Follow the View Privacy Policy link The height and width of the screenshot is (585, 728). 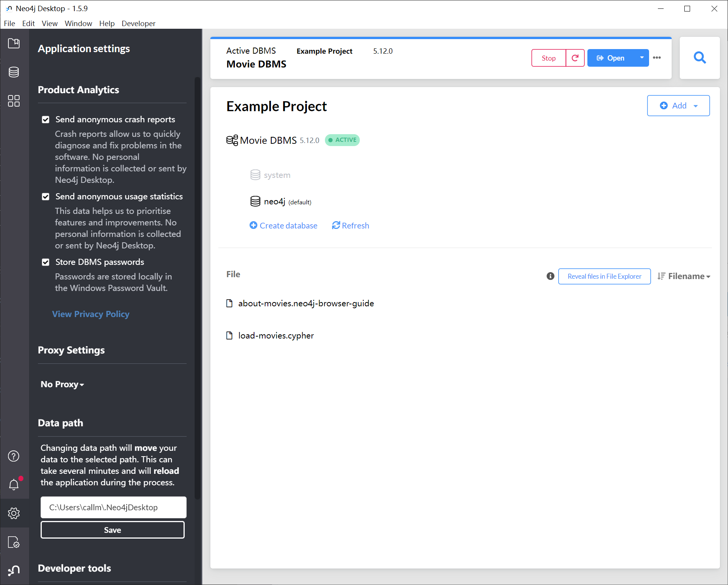point(91,314)
